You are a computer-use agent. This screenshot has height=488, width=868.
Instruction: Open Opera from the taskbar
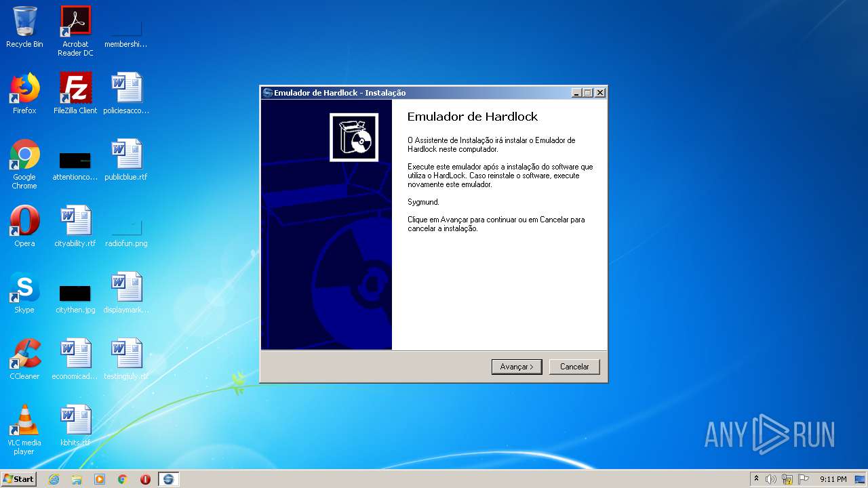click(x=145, y=479)
